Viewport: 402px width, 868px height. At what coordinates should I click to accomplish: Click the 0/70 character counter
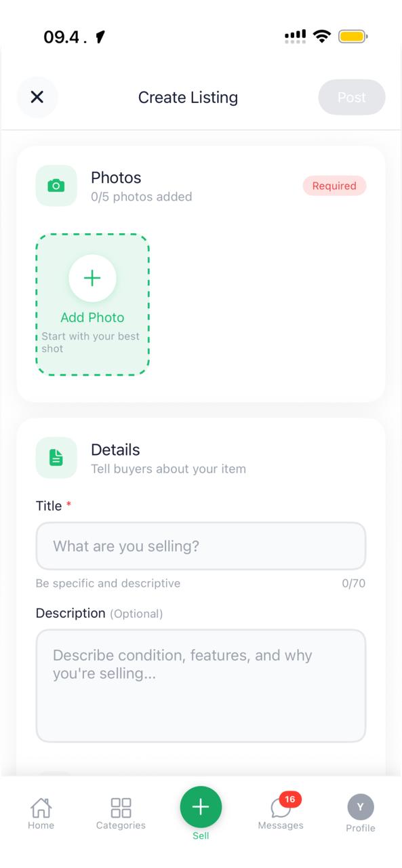(353, 583)
